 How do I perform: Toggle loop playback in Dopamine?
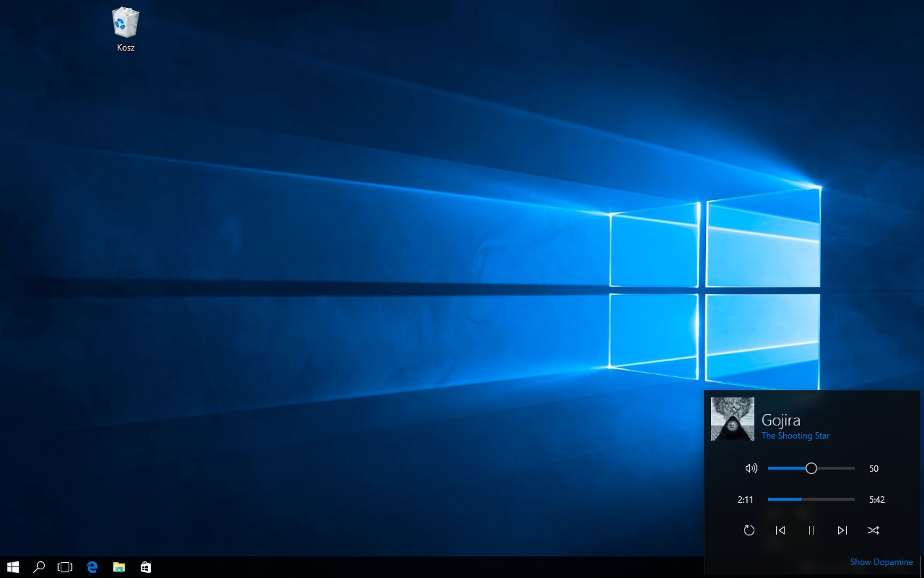point(749,530)
